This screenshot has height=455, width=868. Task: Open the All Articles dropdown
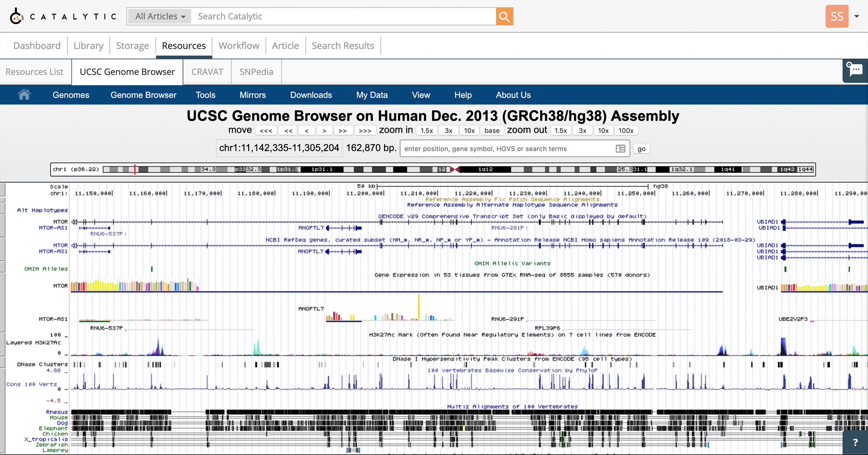click(160, 16)
